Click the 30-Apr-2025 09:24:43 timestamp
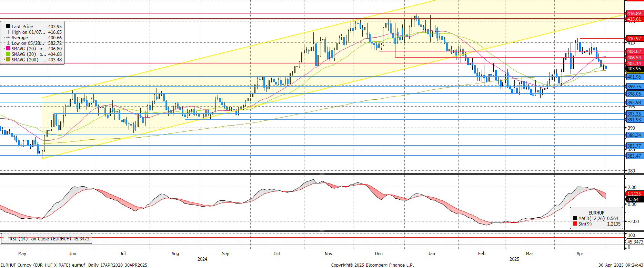 click(621, 265)
